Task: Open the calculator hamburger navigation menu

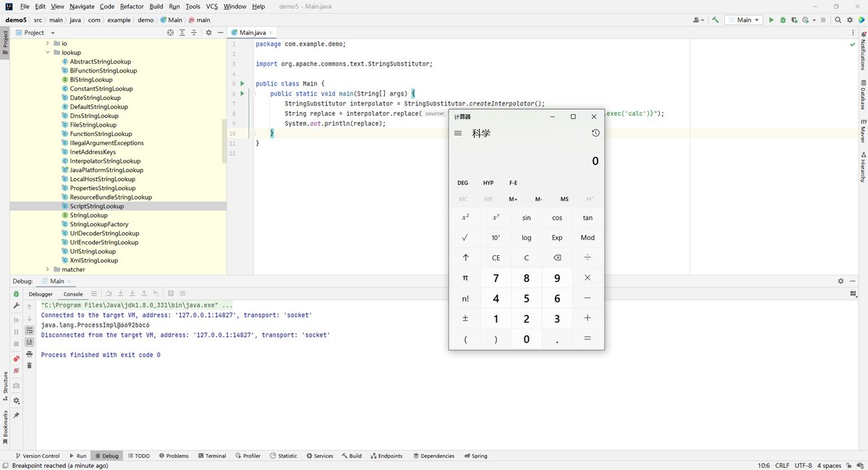Action: [x=458, y=133]
